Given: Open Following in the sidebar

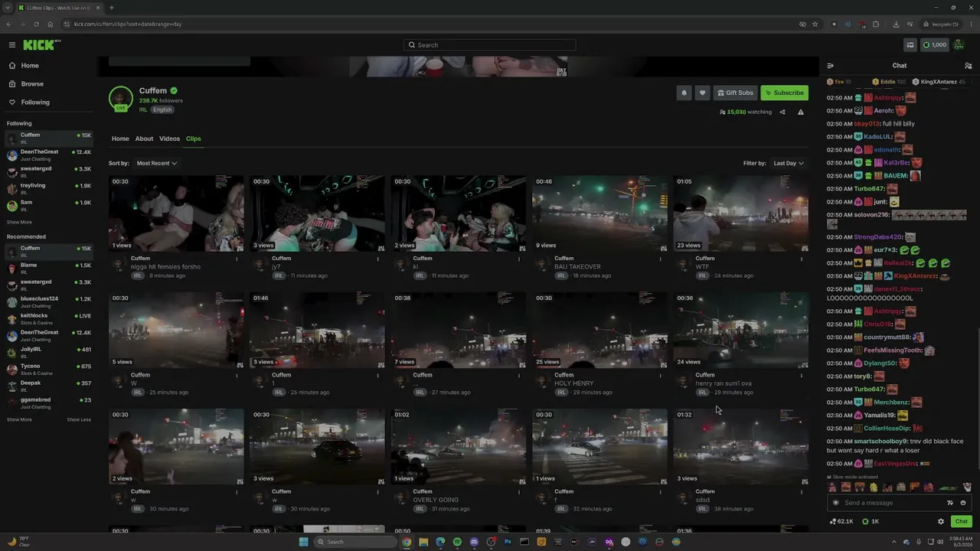Looking at the screenshot, I should click(x=35, y=103).
